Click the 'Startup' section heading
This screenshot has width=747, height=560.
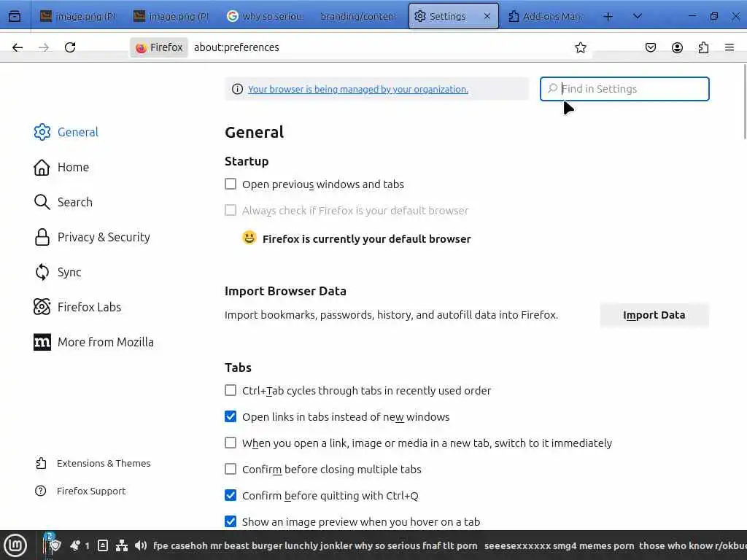click(x=247, y=161)
